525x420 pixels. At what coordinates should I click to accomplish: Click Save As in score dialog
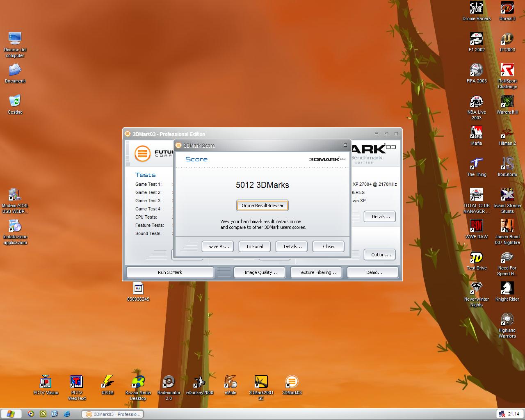(218, 247)
